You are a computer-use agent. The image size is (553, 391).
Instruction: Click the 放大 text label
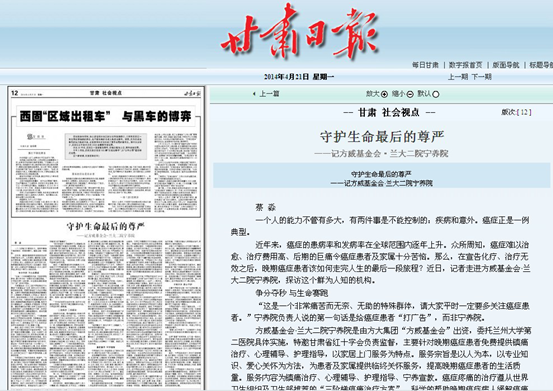click(373, 94)
